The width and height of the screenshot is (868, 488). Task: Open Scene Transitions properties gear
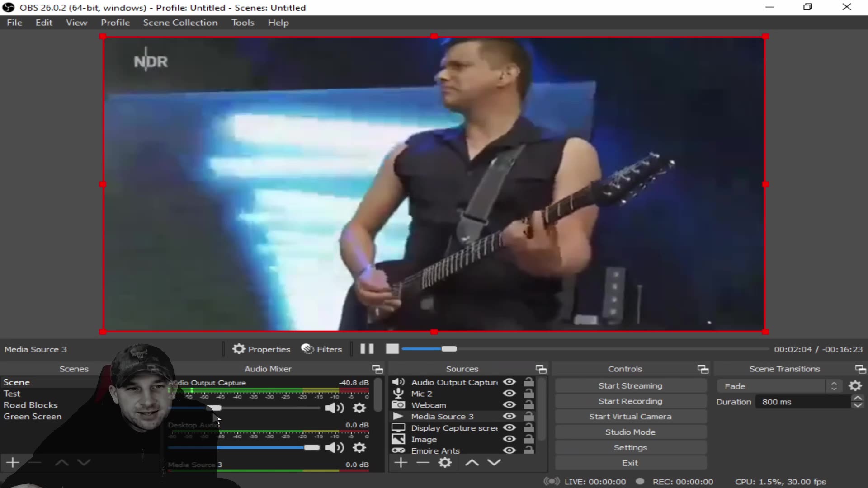[856, 385]
